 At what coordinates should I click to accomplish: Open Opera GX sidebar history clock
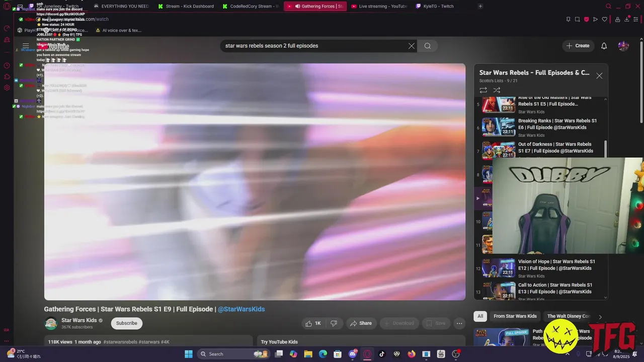(7, 65)
